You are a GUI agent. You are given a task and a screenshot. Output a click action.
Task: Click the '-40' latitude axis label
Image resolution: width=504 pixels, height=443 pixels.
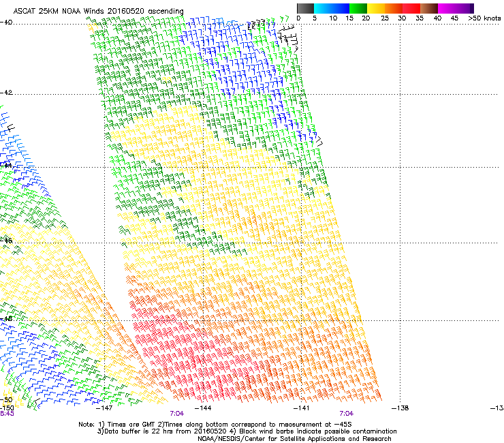coord(6,22)
